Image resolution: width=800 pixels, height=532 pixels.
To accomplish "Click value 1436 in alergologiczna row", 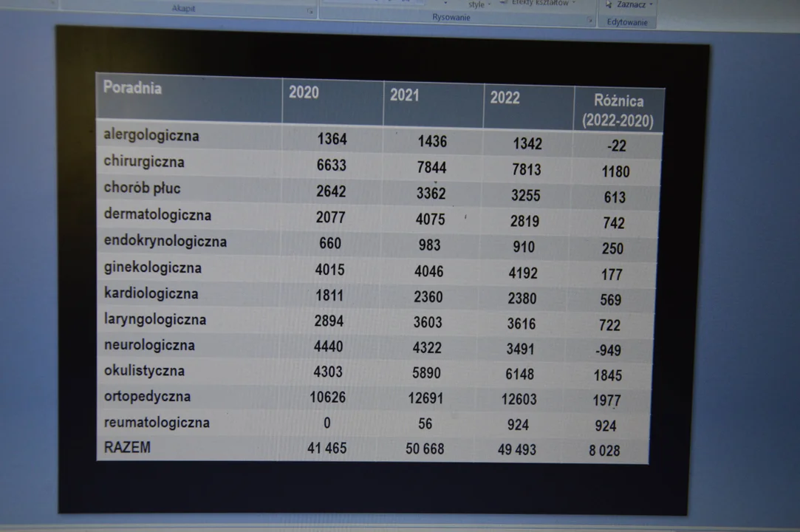I will tap(432, 141).
